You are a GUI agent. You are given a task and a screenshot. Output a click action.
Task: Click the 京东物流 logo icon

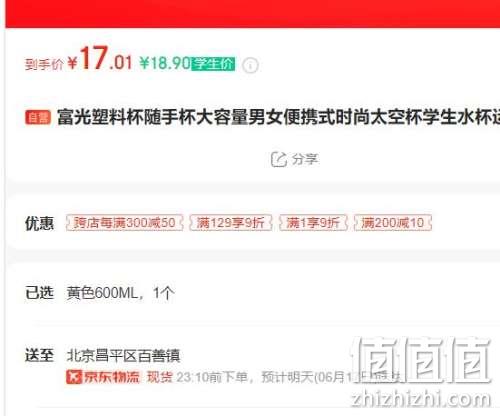tap(74, 377)
